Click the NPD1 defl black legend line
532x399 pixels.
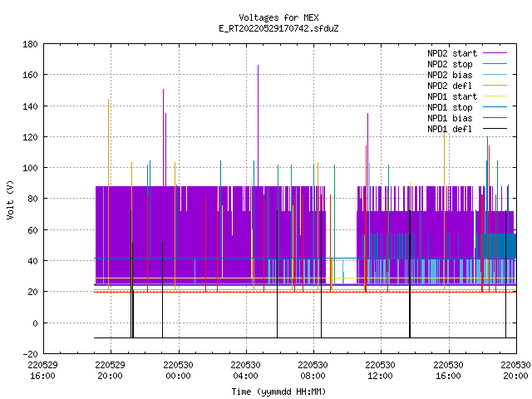tap(495, 129)
